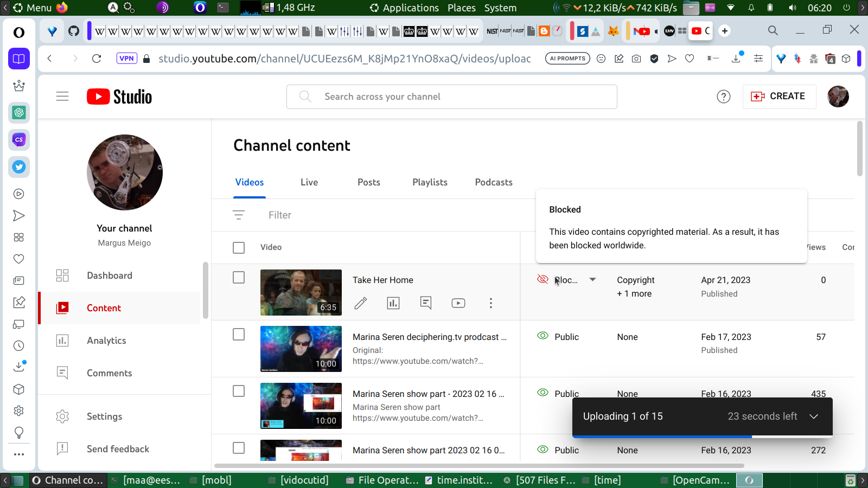Click the filter lines icon
This screenshot has width=868, height=488.
click(239, 215)
